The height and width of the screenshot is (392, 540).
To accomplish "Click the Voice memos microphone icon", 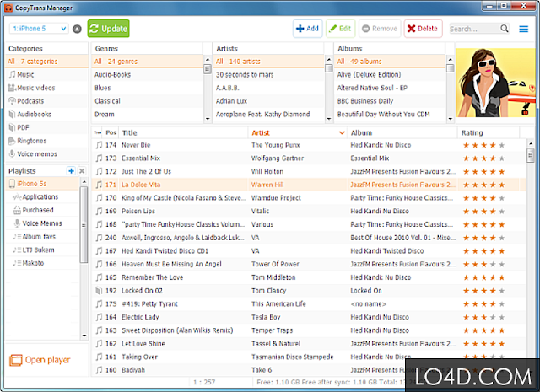I will tap(12, 153).
